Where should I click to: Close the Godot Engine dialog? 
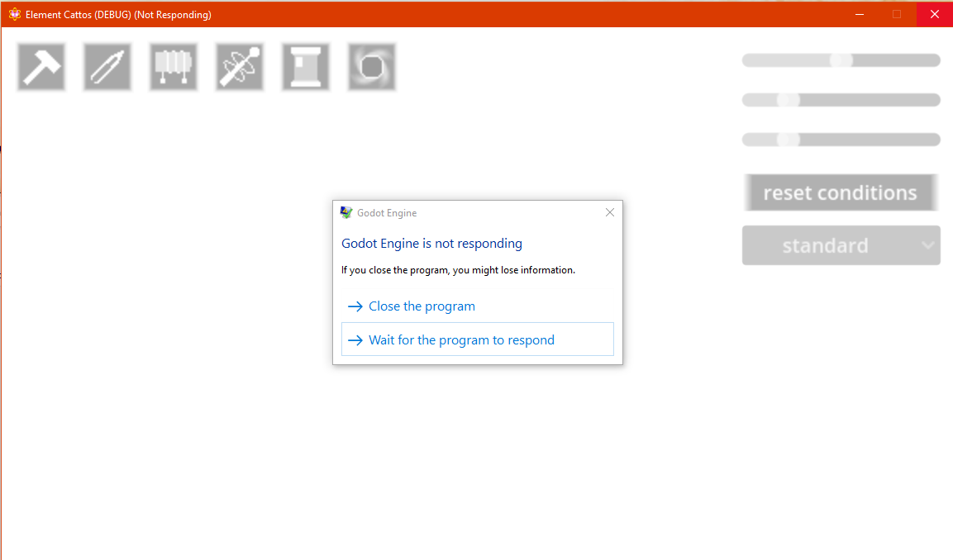coord(610,212)
